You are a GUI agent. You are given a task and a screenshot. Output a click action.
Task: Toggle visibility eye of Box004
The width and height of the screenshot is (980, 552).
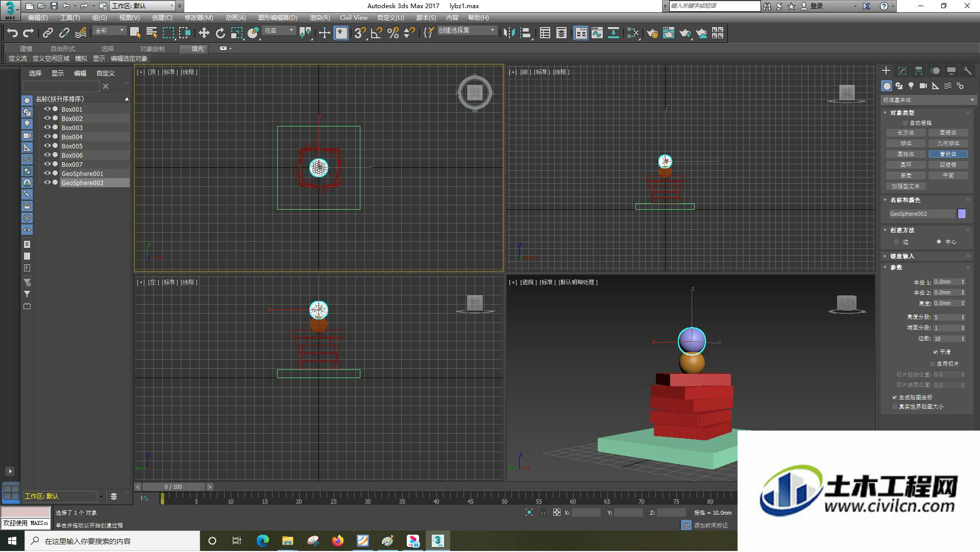47,137
